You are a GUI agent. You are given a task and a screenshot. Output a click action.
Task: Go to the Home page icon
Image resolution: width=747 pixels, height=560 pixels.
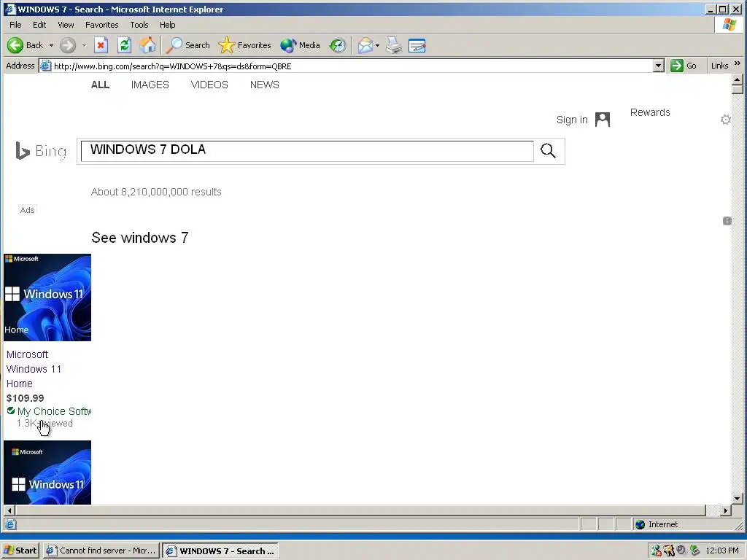point(147,45)
